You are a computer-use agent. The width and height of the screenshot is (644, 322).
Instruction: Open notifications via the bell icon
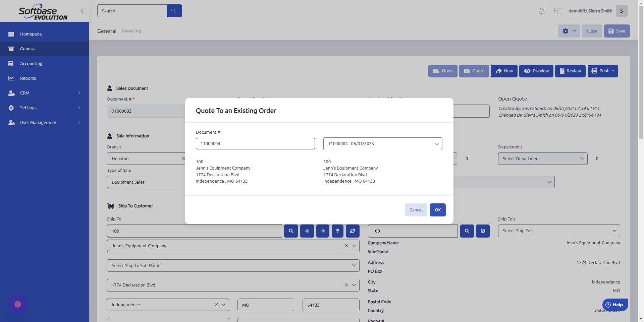click(541, 11)
